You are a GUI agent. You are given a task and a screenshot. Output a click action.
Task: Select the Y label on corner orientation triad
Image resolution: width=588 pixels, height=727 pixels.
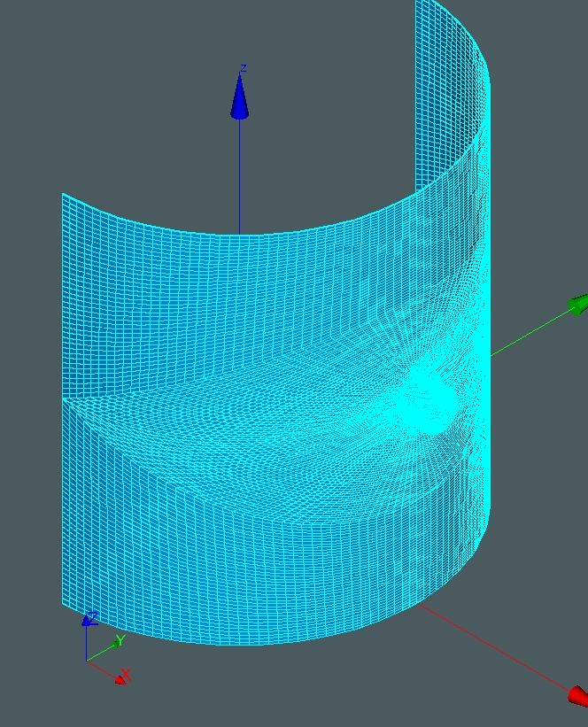tap(120, 640)
